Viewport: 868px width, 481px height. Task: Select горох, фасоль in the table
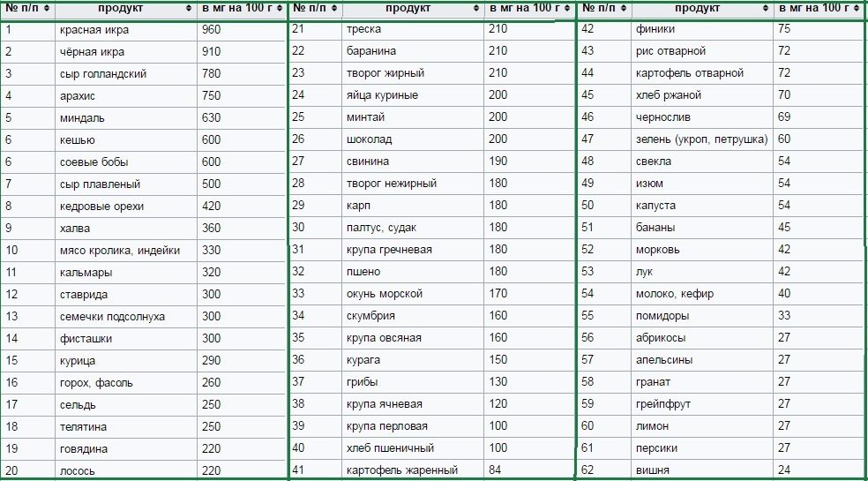tap(126, 383)
